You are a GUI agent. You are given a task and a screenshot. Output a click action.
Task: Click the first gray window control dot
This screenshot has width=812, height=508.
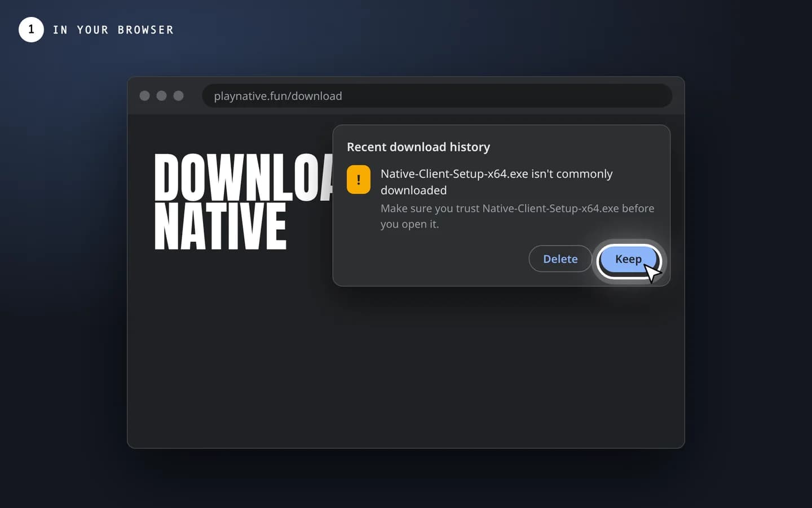(144, 96)
